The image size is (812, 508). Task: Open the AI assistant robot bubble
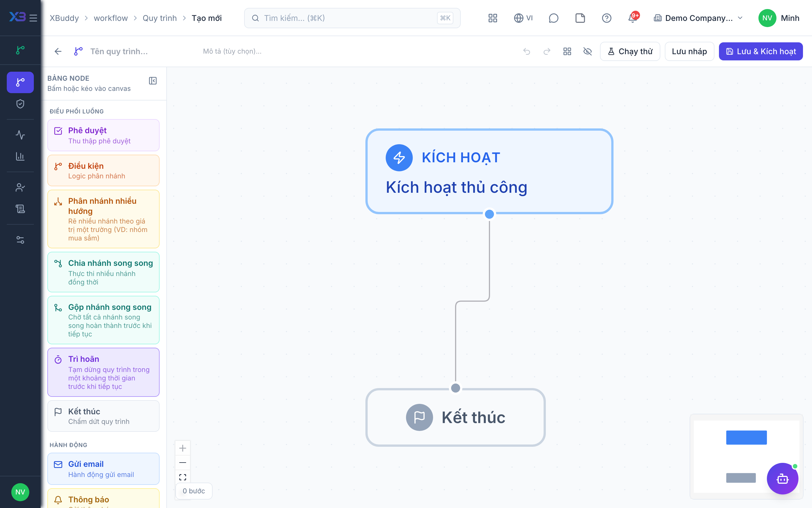[x=782, y=478]
